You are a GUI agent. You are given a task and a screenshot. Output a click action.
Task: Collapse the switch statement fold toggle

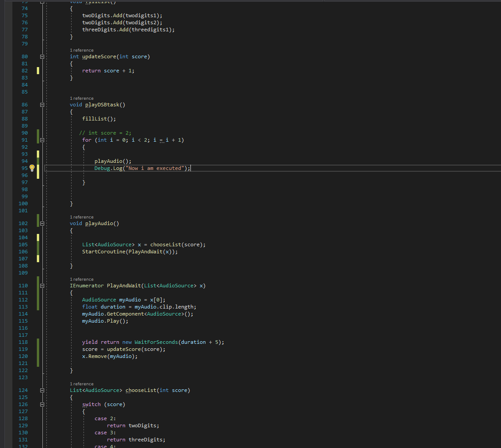coord(42,404)
